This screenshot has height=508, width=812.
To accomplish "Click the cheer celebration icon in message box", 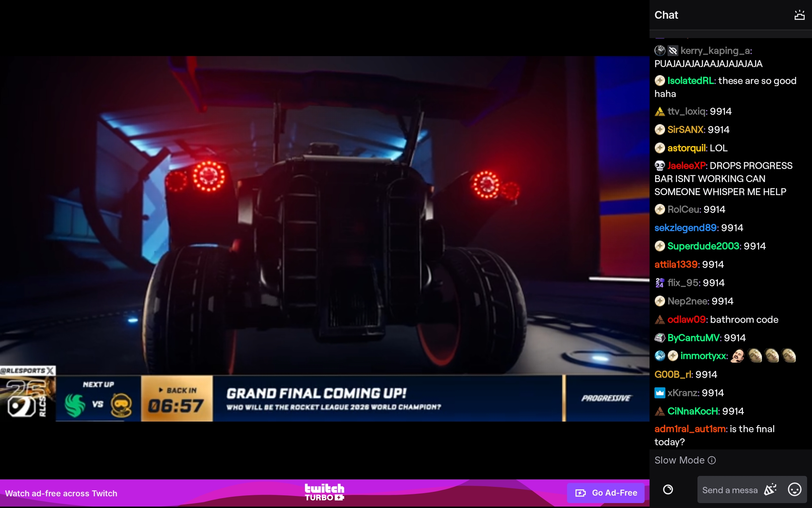I will 770,490.
